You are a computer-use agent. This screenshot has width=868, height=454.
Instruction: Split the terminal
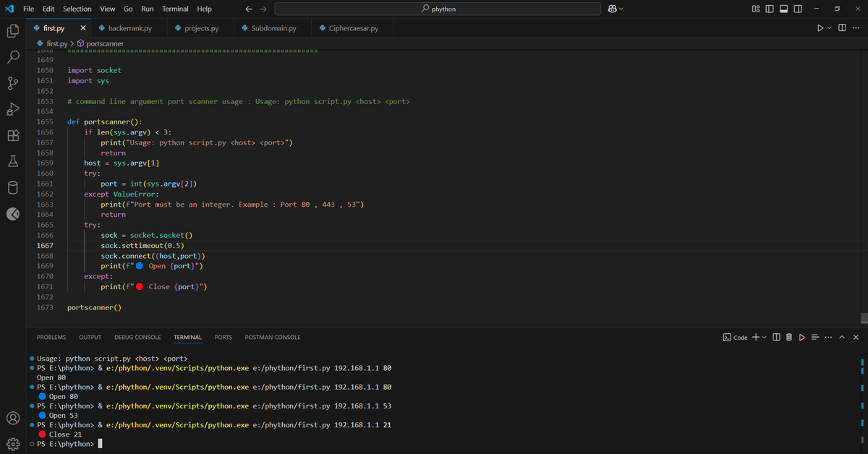click(x=776, y=337)
